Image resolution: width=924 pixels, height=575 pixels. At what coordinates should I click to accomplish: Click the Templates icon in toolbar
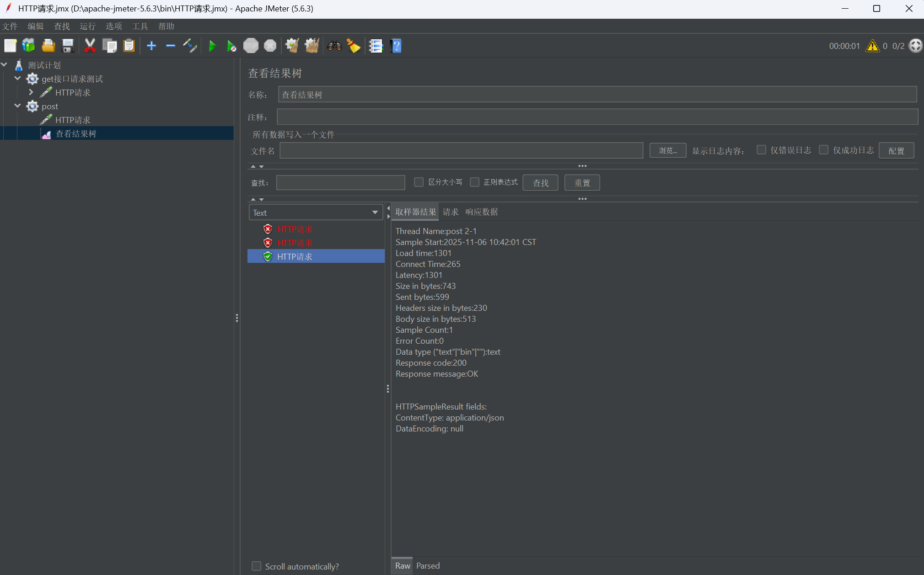coord(28,46)
